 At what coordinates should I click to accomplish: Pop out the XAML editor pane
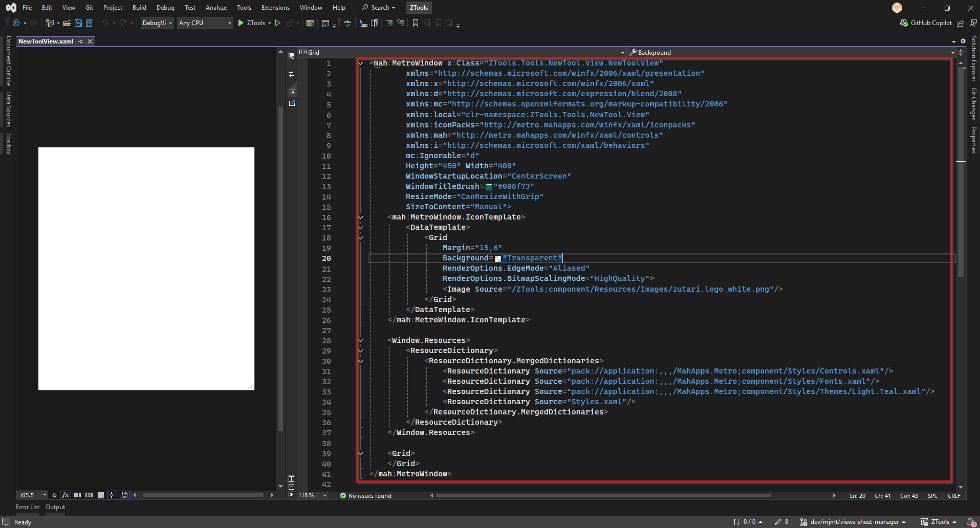click(292, 103)
